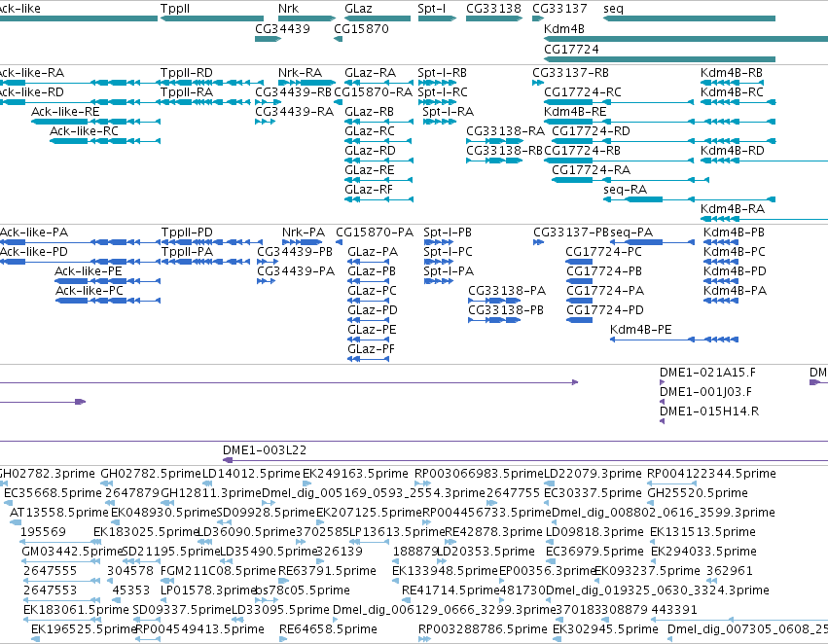The image size is (828, 644).
Task: Select the GLaz gene label in the gene track
Action: coord(358,9)
